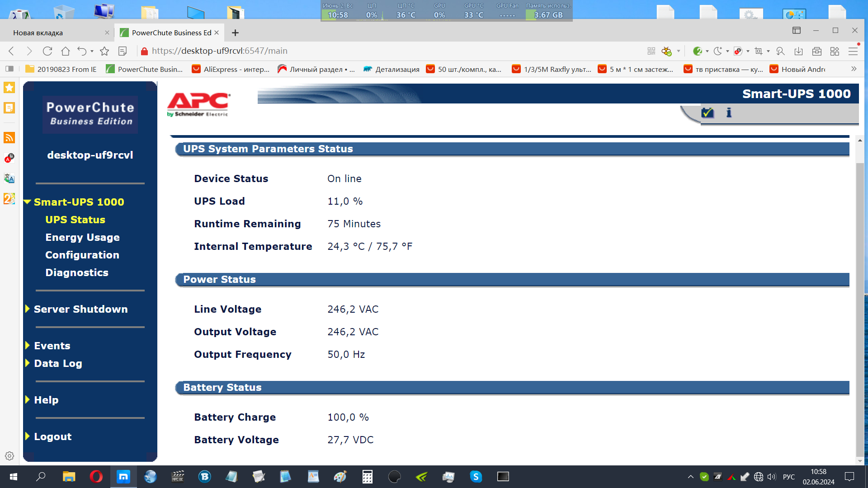Expand the Server Shutdown menu

coord(80,309)
